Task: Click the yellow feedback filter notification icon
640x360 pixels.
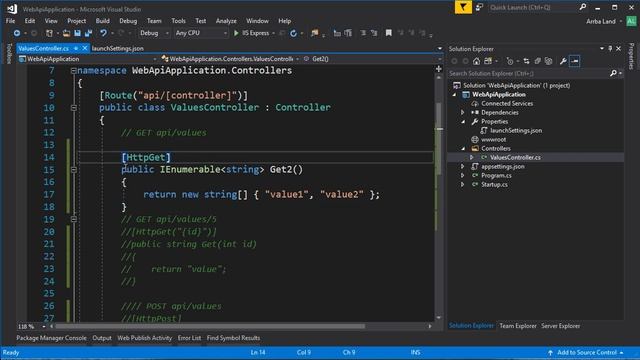Action: point(463,7)
